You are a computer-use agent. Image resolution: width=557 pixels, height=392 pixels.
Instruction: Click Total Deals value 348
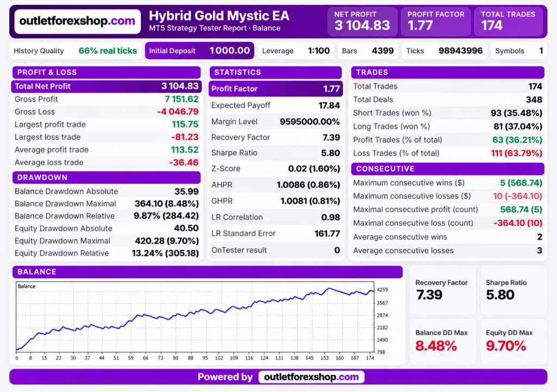pyautogui.click(x=534, y=100)
